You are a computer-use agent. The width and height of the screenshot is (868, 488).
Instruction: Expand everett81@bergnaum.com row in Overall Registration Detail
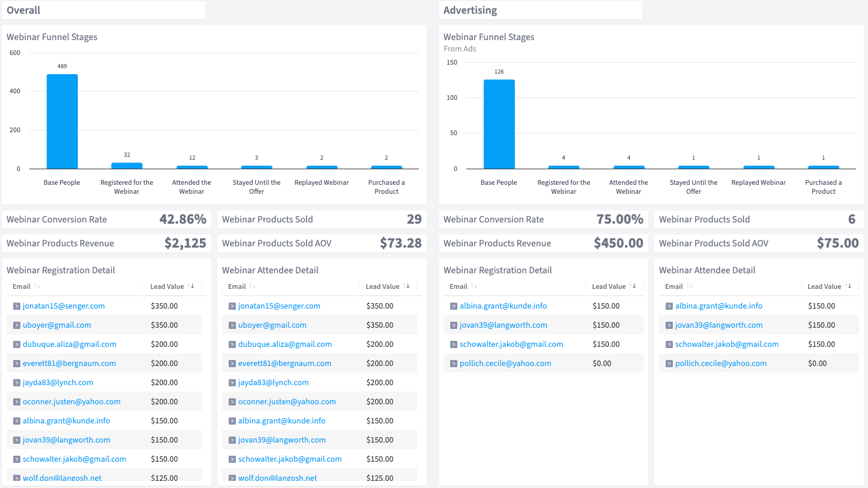(16, 364)
